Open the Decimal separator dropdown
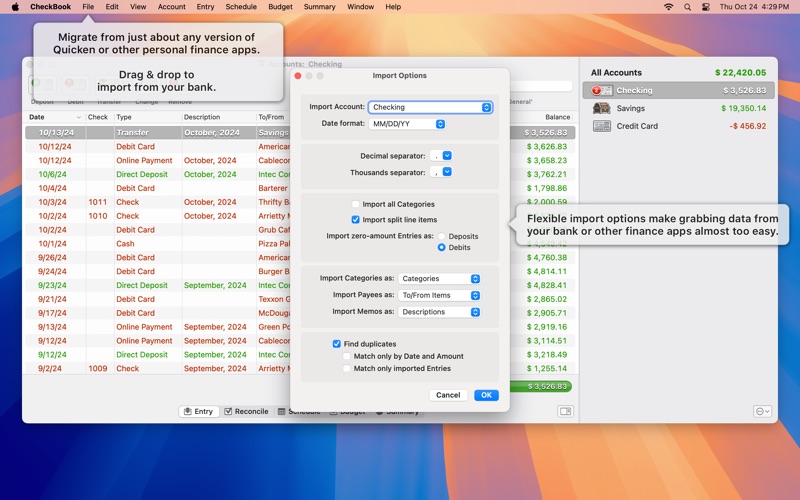 (x=441, y=156)
